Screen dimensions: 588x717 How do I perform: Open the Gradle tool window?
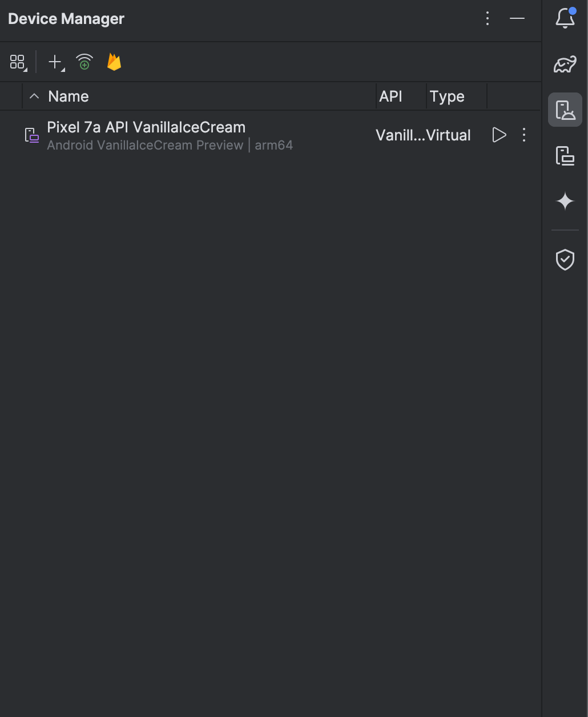click(565, 64)
